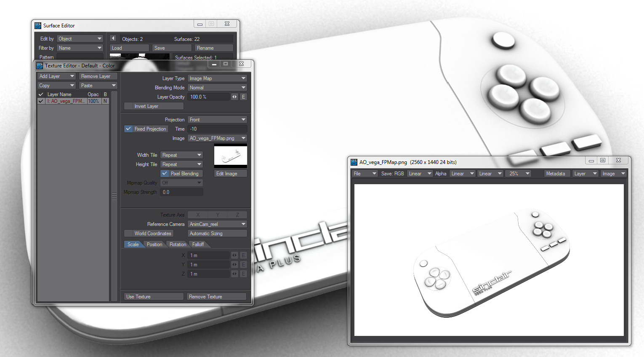The height and width of the screenshot is (357, 644).
Task: Open the File menu in image viewer
Action: (365, 174)
